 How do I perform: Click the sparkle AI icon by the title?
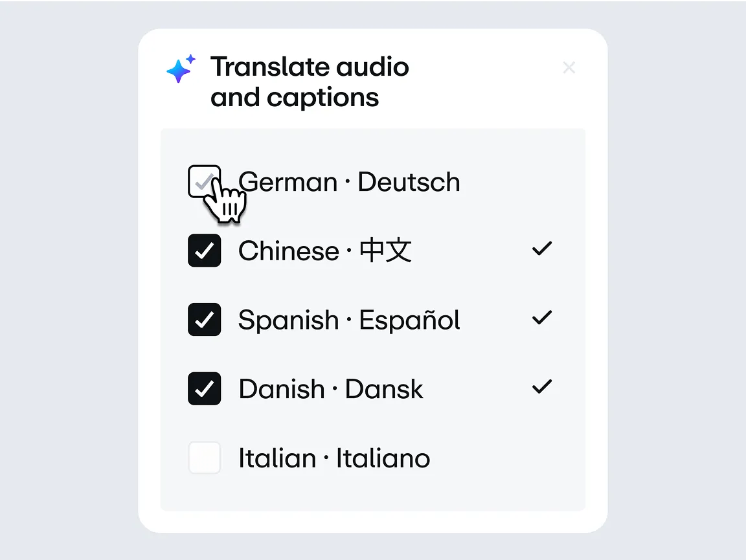tap(180, 69)
